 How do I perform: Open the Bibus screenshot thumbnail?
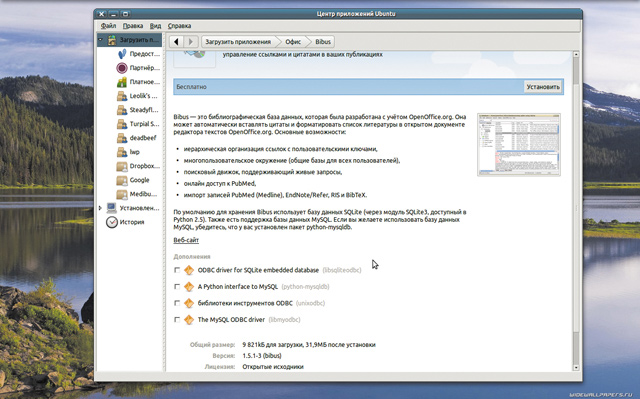pos(519,145)
